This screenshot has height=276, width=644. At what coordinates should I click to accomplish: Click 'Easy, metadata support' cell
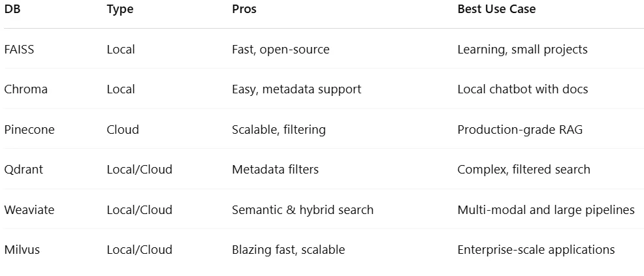point(297,89)
